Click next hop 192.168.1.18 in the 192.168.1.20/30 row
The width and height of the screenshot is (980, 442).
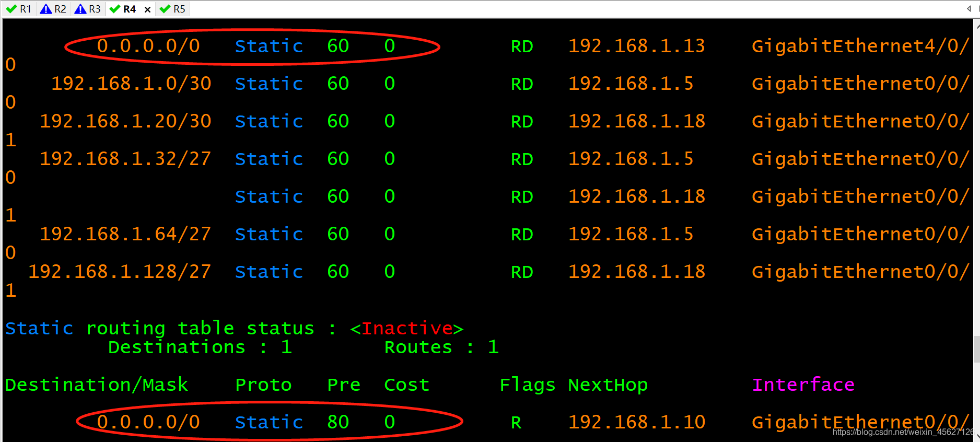[637, 121]
